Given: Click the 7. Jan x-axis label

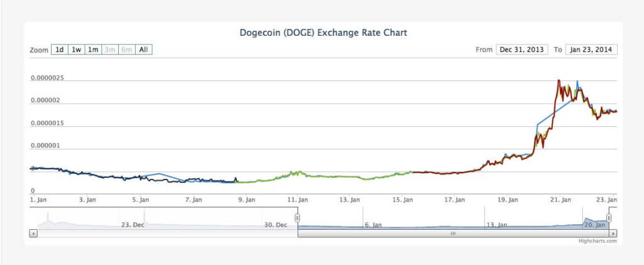Looking at the screenshot, I should tap(194, 200).
